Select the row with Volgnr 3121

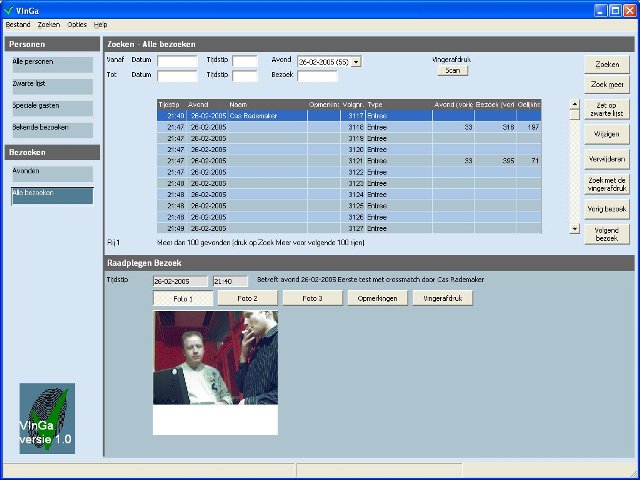pyautogui.click(x=349, y=161)
